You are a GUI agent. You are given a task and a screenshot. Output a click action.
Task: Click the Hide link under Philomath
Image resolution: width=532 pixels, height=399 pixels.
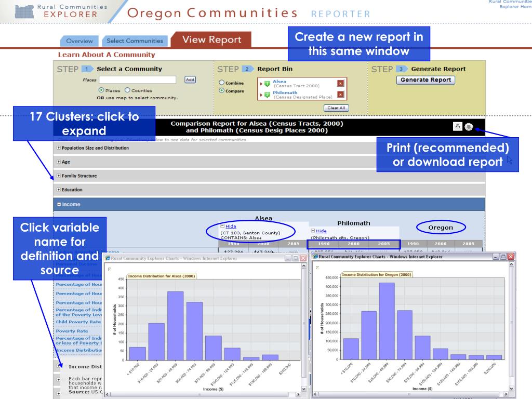point(321,231)
